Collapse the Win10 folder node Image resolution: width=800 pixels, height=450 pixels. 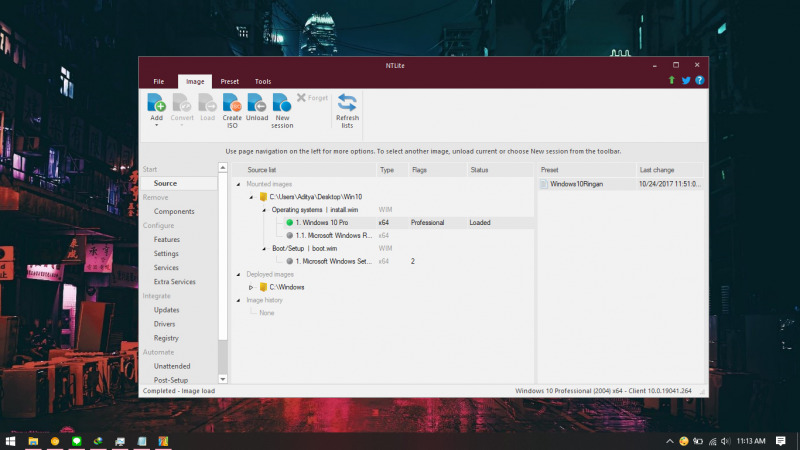click(251, 197)
